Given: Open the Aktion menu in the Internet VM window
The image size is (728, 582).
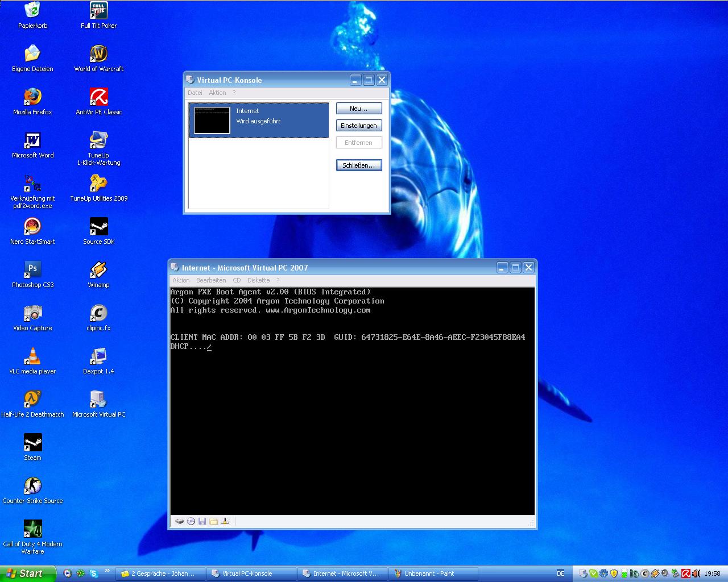Looking at the screenshot, I should (181, 280).
